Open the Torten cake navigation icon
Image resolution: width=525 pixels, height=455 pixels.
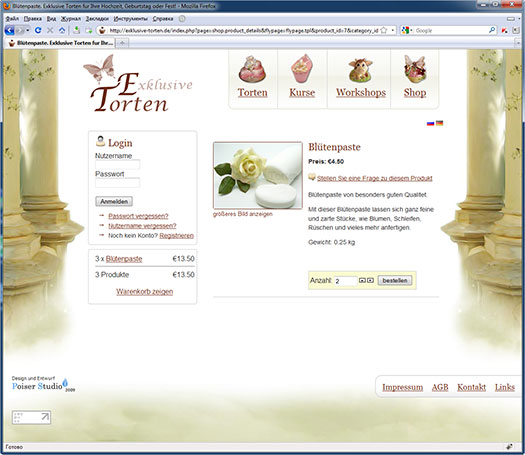point(252,69)
